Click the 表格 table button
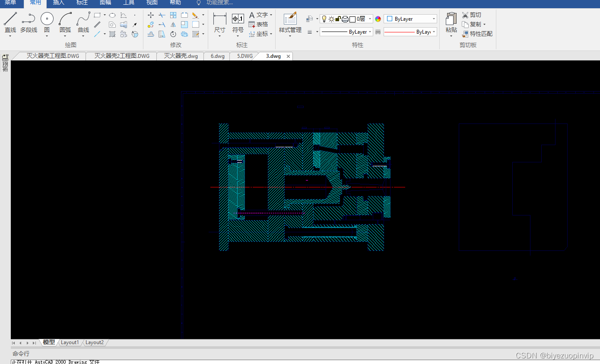The height and width of the screenshot is (364, 600). coord(258,24)
